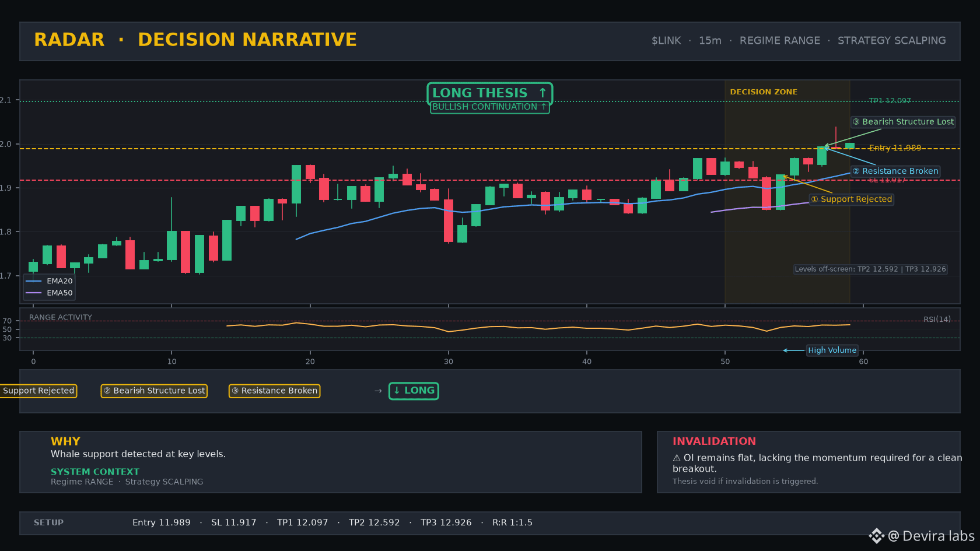This screenshot has height=551, width=980.
Task: Click the off-screen levels TP2 TP3 note
Action: (x=870, y=269)
